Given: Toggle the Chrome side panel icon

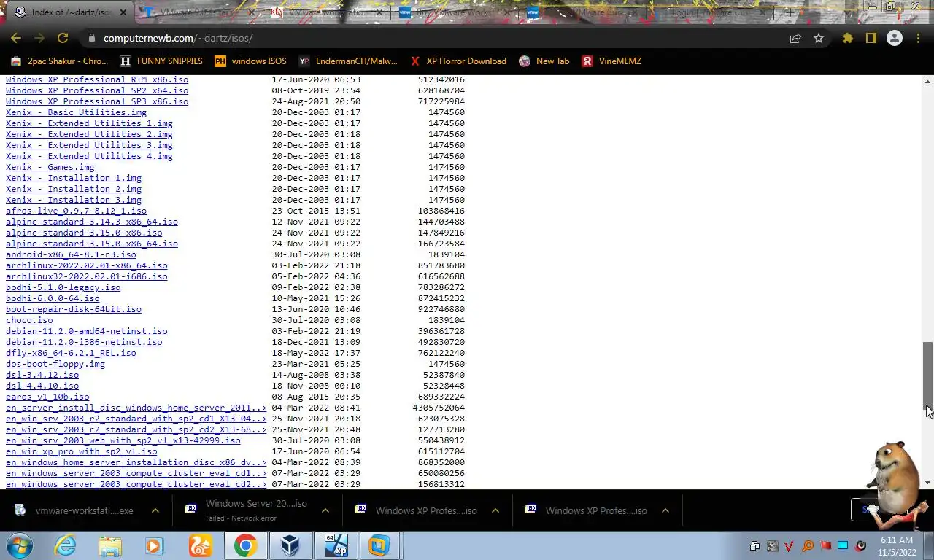Looking at the screenshot, I should click(871, 38).
